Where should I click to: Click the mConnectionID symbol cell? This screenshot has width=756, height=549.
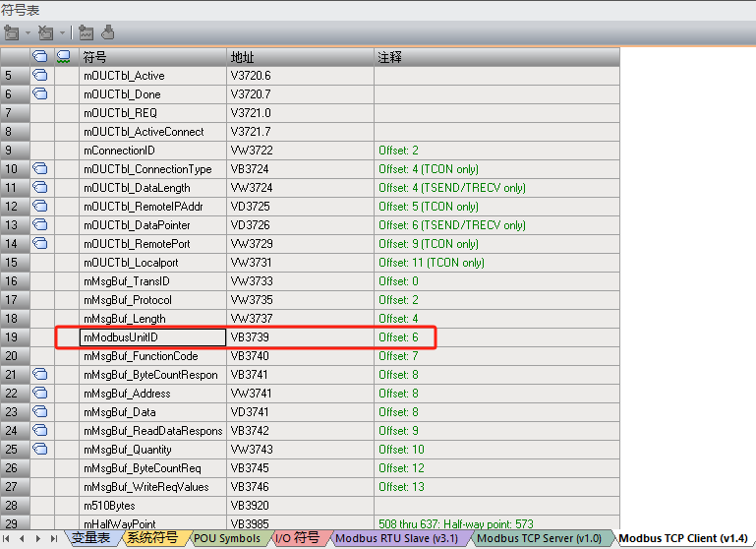point(152,150)
